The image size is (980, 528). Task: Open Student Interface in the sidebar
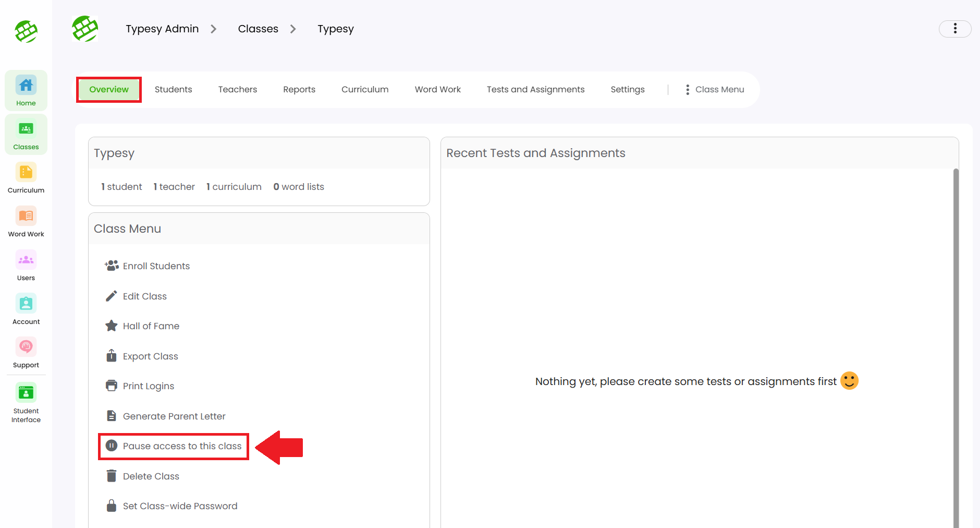[x=26, y=403]
